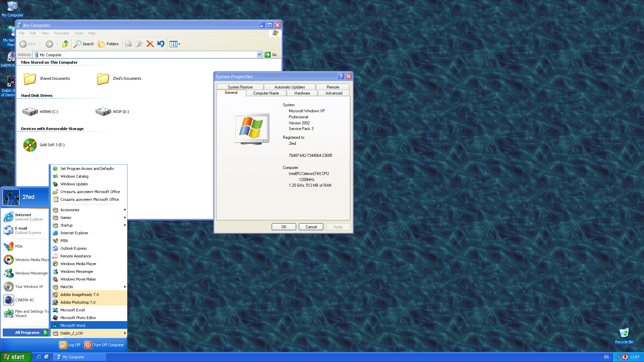Click the help question mark button
Screen dimensions: 644x362
(x=341, y=76)
